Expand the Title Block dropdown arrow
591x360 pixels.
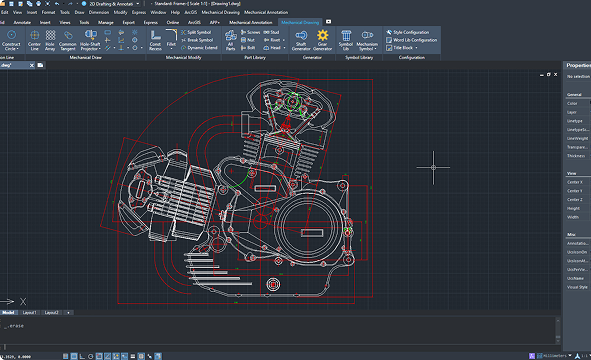tap(416, 48)
